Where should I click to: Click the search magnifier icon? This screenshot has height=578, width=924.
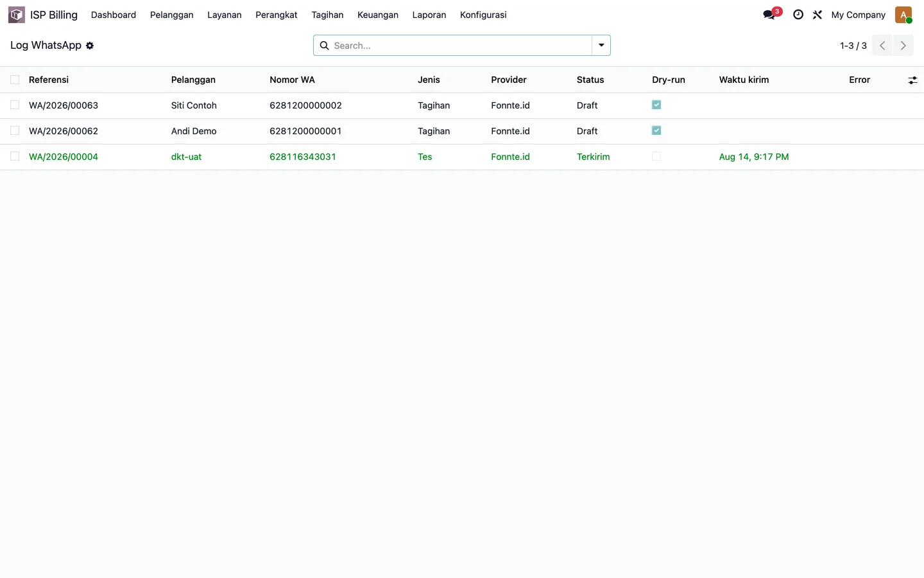325,46
